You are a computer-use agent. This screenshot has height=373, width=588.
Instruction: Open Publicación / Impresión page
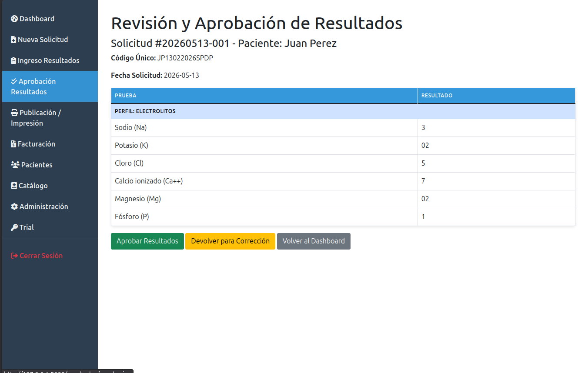(50, 118)
